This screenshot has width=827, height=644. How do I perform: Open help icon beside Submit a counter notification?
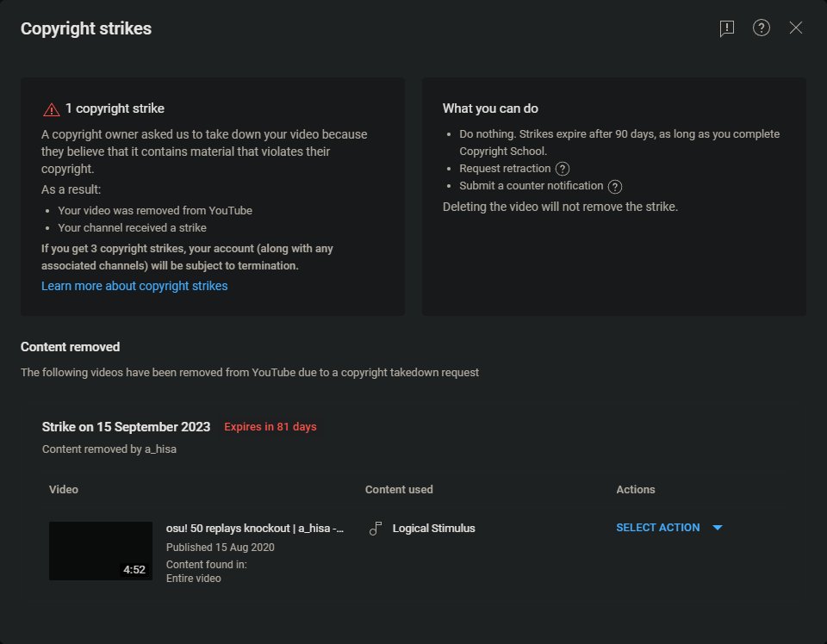pyautogui.click(x=614, y=187)
